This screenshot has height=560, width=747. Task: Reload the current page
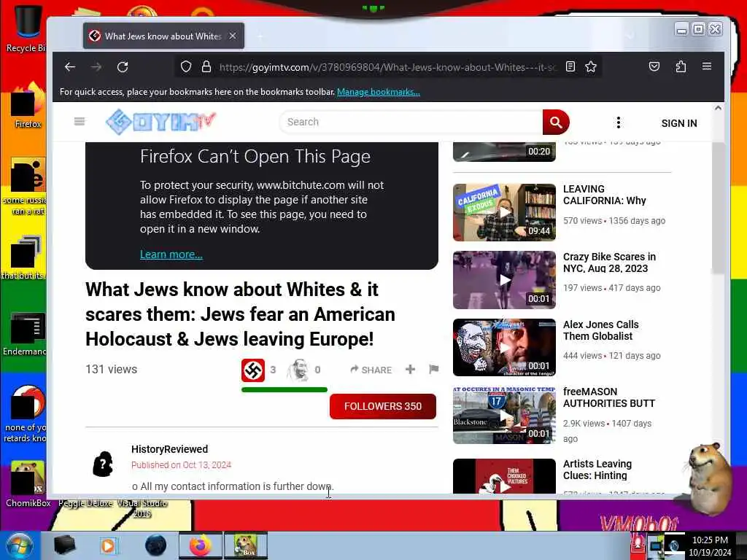coord(123,67)
